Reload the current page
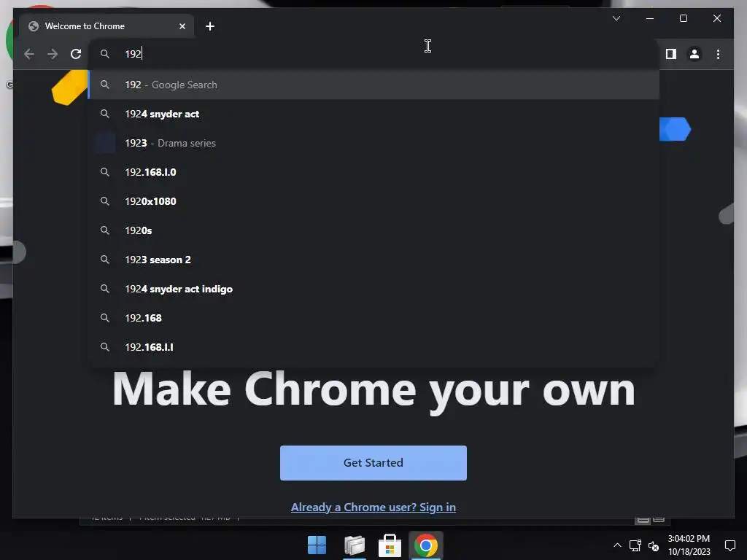This screenshot has height=560, width=747. click(76, 54)
